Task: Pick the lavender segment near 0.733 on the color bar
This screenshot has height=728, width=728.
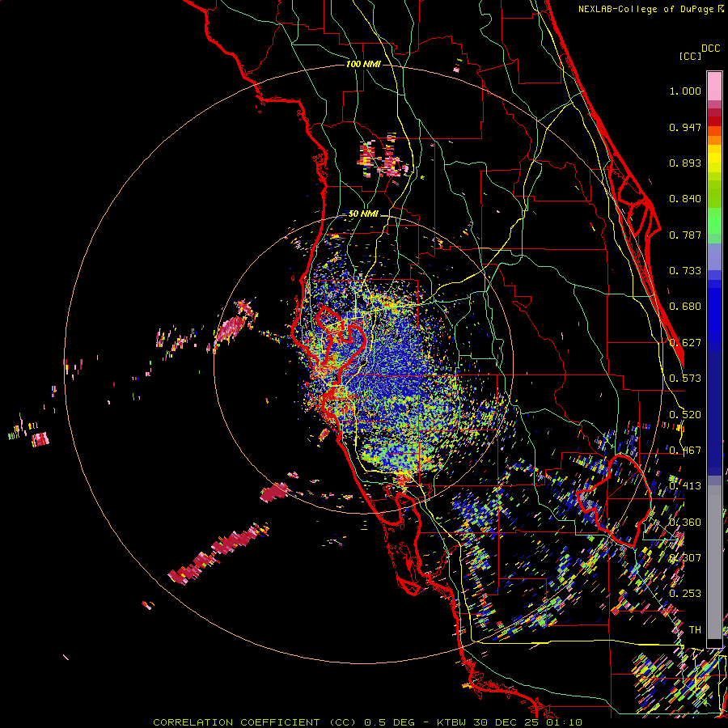Action: pyautogui.click(x=714, y=257)
